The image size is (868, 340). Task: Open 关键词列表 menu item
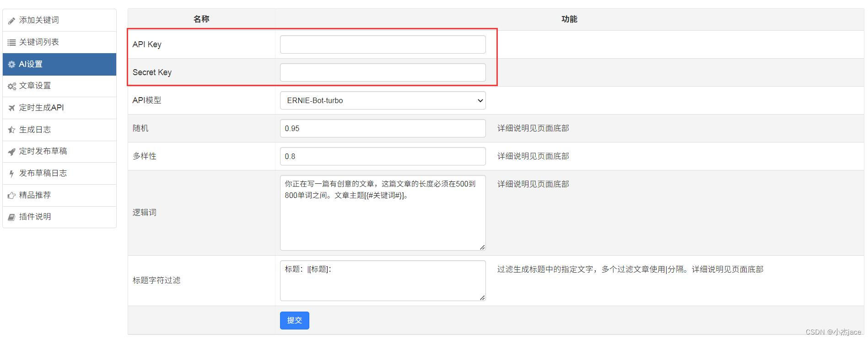(59, 42)
